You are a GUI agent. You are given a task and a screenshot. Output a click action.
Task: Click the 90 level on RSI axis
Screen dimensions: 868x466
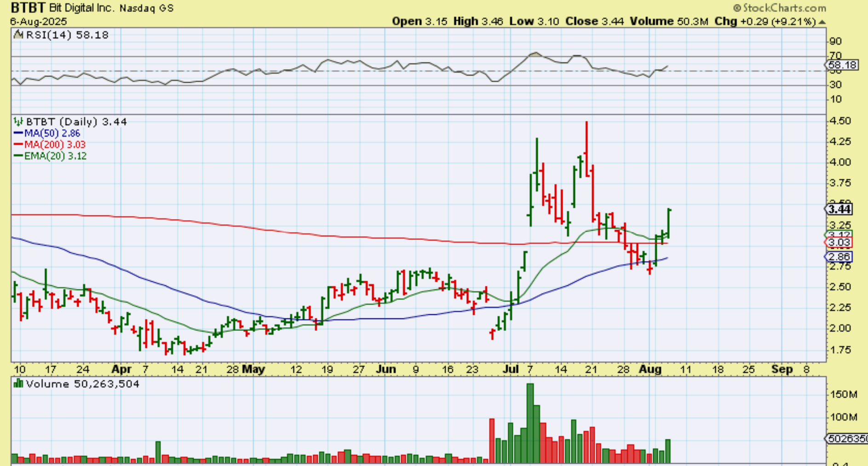[836, 41]
